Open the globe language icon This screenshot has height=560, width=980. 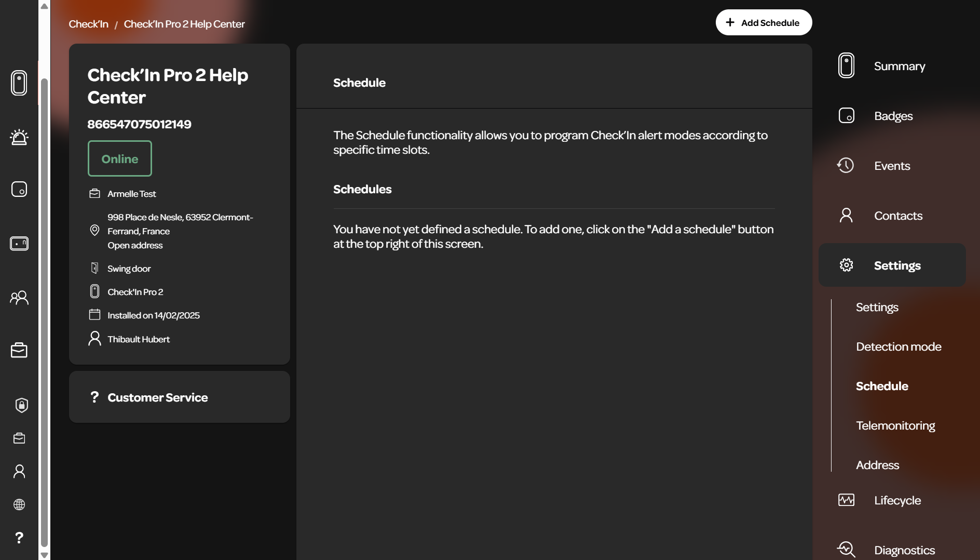coord(19,504)
